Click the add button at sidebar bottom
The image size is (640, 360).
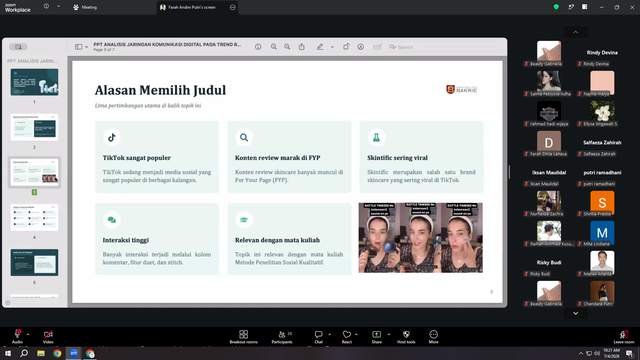tap(8, 302)
